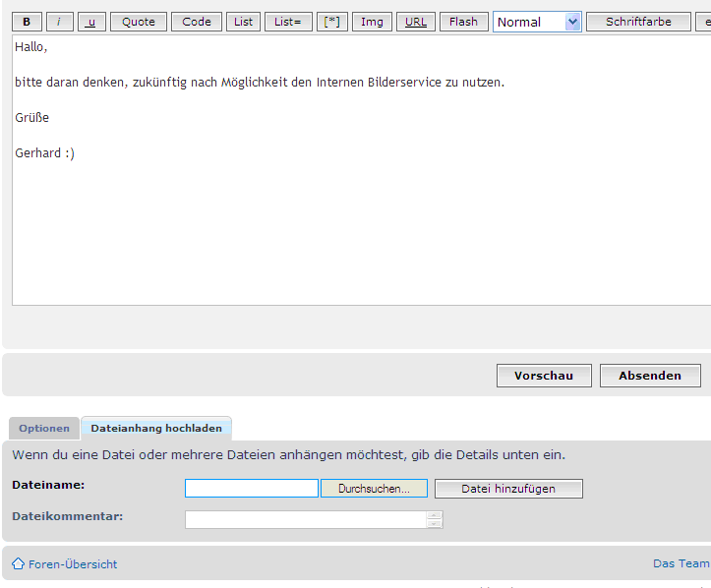The image size is (711, 588).
Task: Insert a Flash embed tag
Action: point(463,22)
